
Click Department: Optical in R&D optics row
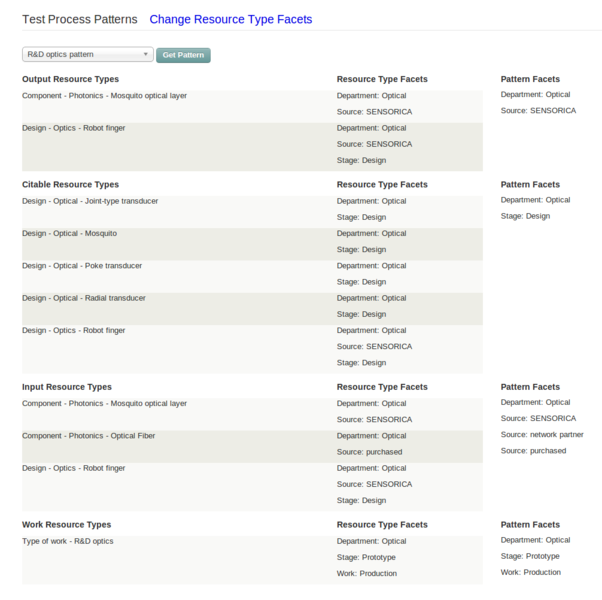[x=371, y=541]
